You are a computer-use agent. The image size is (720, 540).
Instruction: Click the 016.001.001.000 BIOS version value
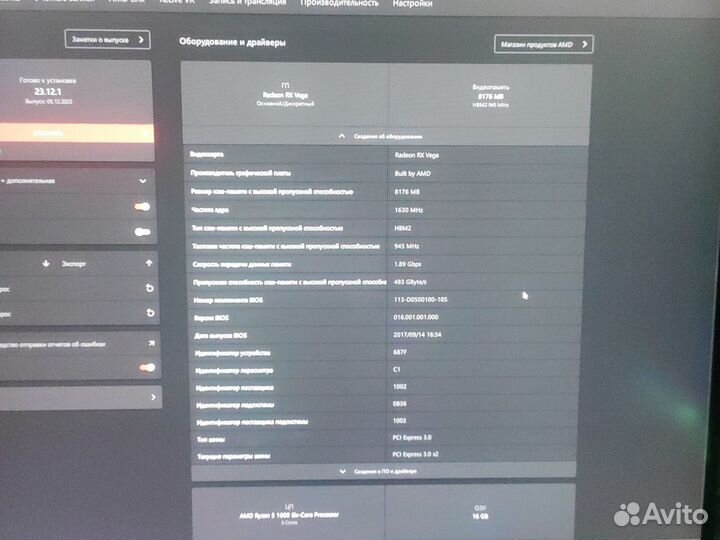coord(416,317)
